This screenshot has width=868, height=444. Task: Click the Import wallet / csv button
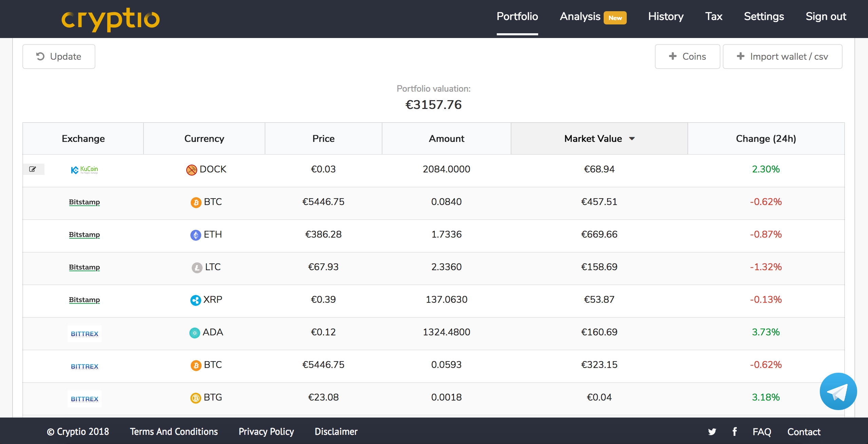pos(782,56)
